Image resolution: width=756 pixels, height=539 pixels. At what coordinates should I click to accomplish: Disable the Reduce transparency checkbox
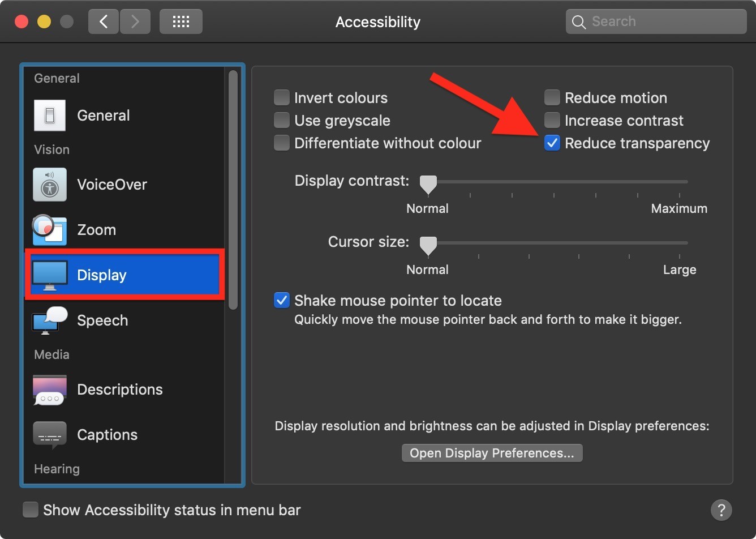[552, 143]
